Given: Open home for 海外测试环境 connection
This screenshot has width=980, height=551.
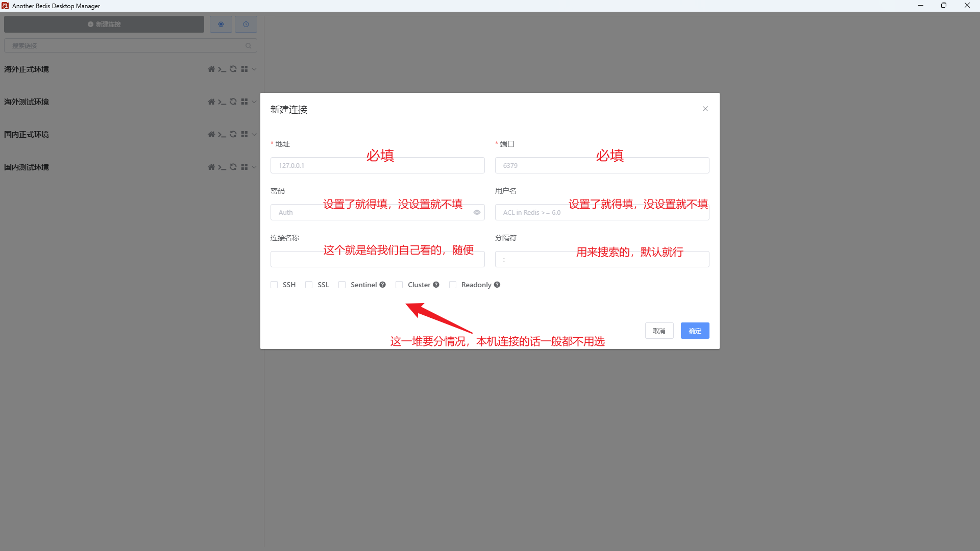Looking at the screenshot, I should pyautogui.click(x=211, y=102).
